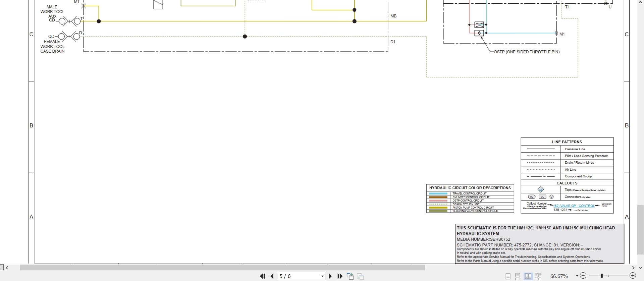Click the BLOCKING VALVE CONTROL CIRCUIT legend row
The image size is (644, 281).
470,211
